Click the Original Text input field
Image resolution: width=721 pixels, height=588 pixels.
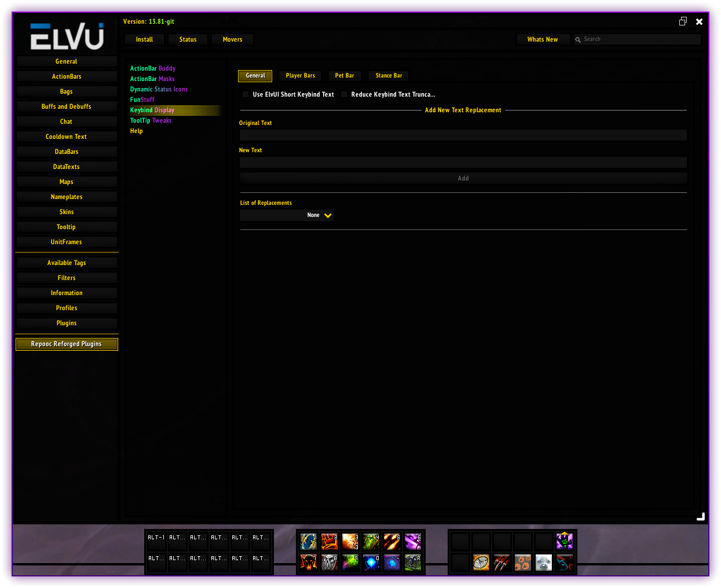(463, 135)
